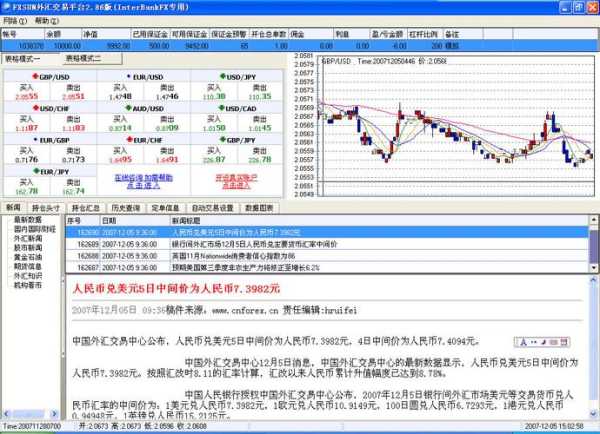
Task: Click the red diamond icon beside EUR/CHF
Action: coord(130,139)
